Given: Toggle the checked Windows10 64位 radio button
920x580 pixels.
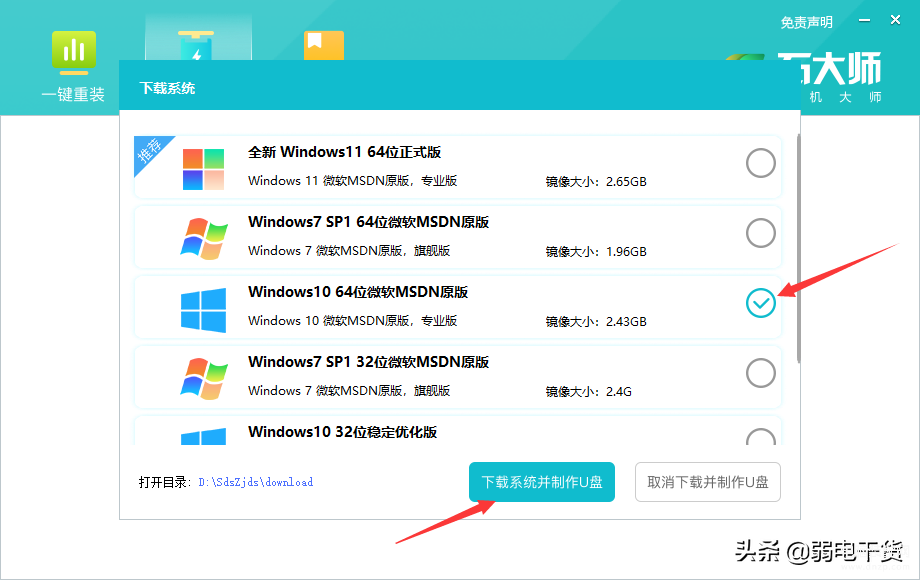Looking at the screenshot, I should pos(760,303).
